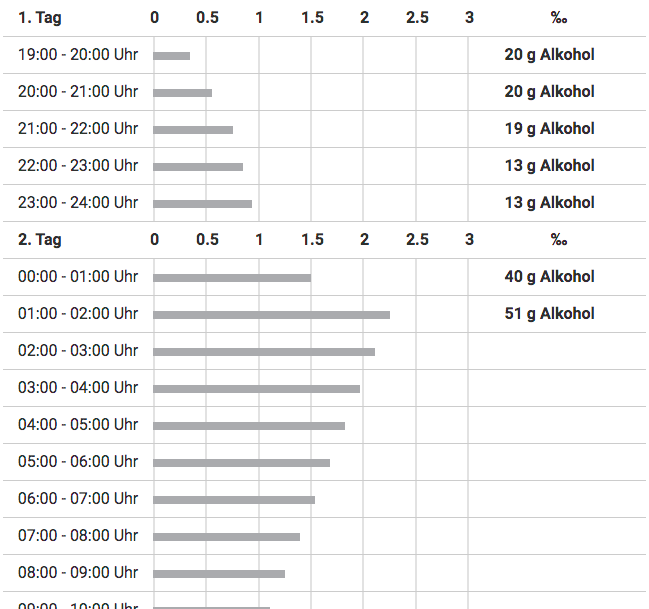
Task: Click "20 g Alkohol" in the 19:00 row
Action: (x=549, y=54)
